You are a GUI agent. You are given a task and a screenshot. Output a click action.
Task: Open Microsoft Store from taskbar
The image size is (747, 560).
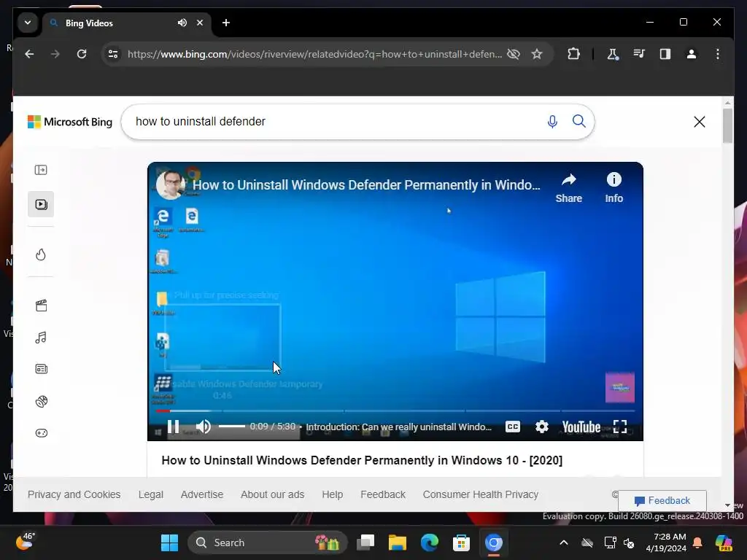(461, 542)
